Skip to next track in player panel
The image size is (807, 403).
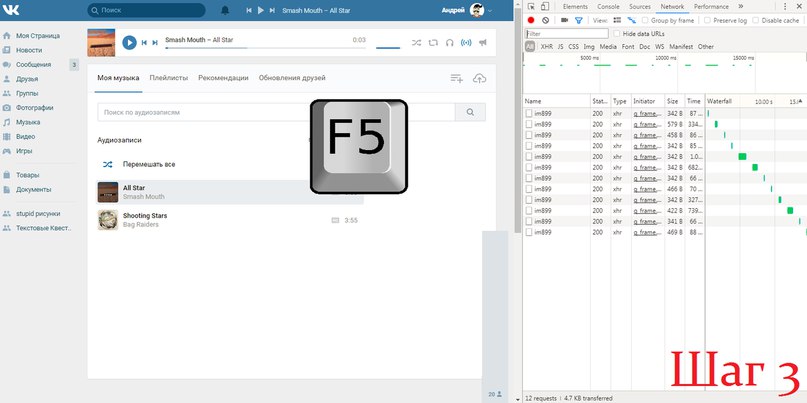(155, 43)
